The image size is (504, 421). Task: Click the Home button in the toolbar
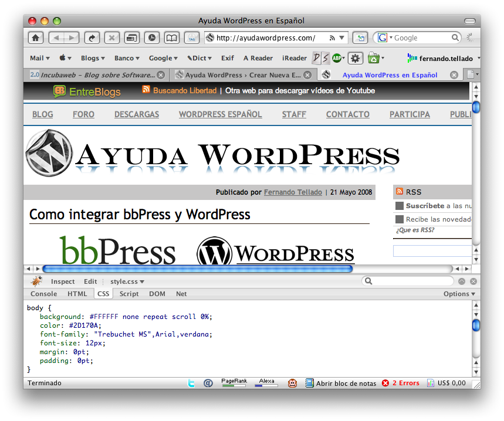pos(36,38)
